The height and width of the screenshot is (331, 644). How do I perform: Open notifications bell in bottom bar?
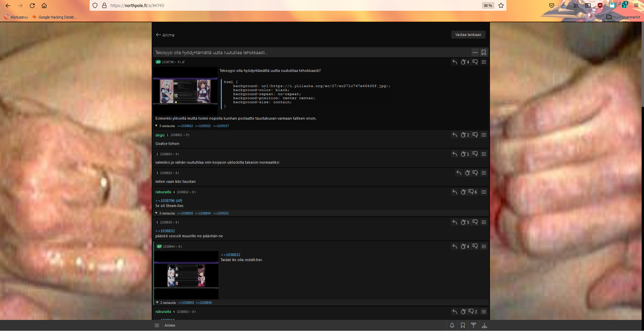point(452,325)
